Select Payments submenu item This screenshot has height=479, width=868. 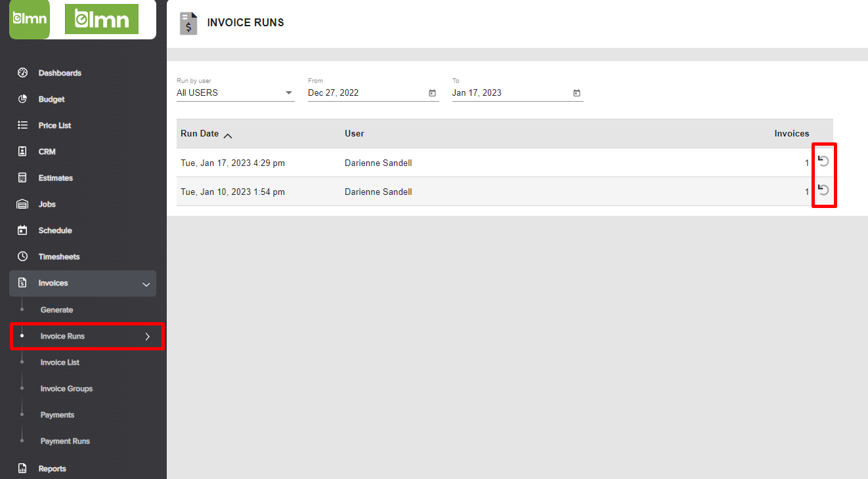tap(57, 415)
